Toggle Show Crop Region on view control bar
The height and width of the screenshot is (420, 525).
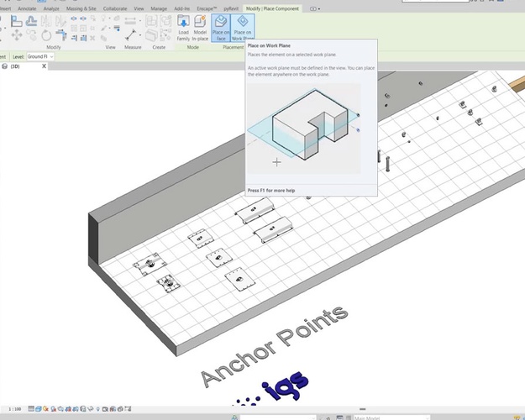click(x=76, y=408)
